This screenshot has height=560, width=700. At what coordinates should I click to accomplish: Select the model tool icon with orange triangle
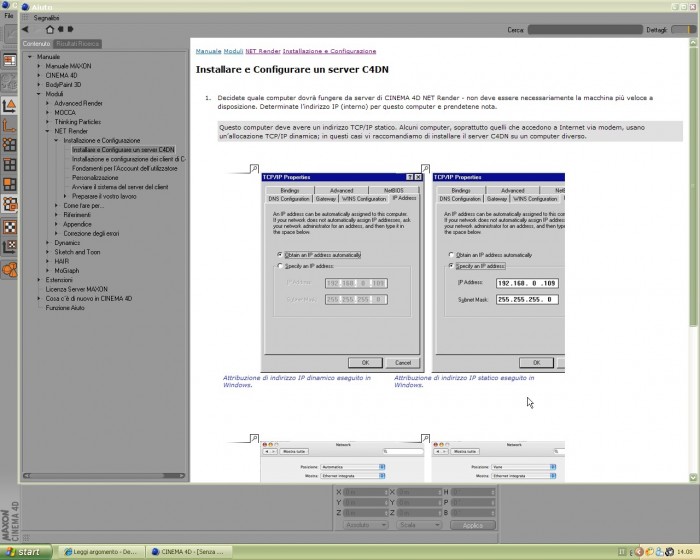click(x=9, y=106)
